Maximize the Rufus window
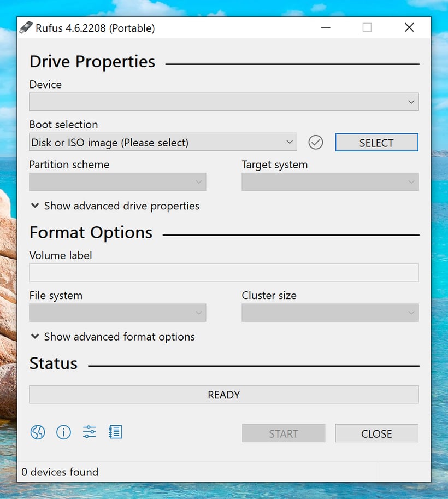 point(367,28)
